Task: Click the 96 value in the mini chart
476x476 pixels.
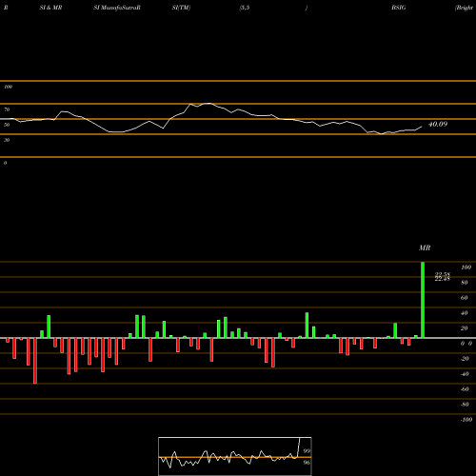Action: tap(307, 463)
